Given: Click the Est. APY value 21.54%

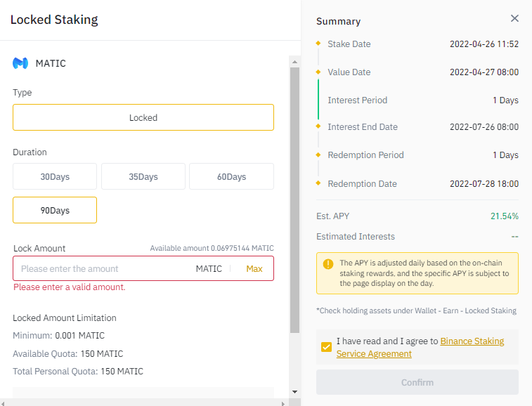Looking at the screenshot, I should pos(505,216).
